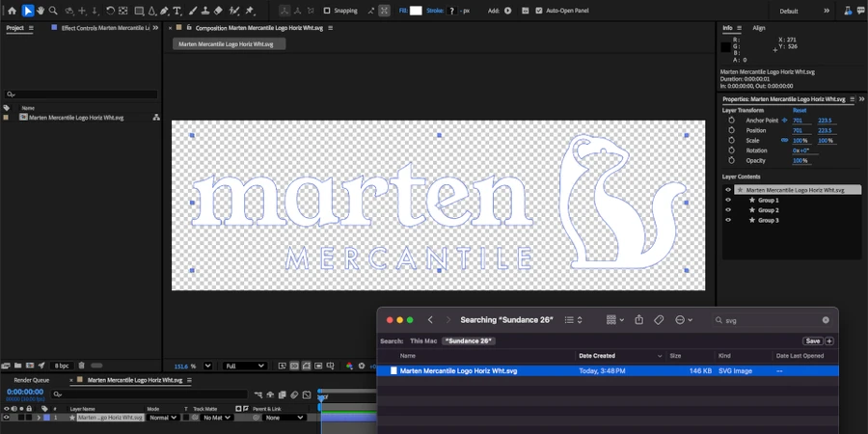Switch to the Align panel tab
The image size is (868, 434).
[x=759, y=28]
